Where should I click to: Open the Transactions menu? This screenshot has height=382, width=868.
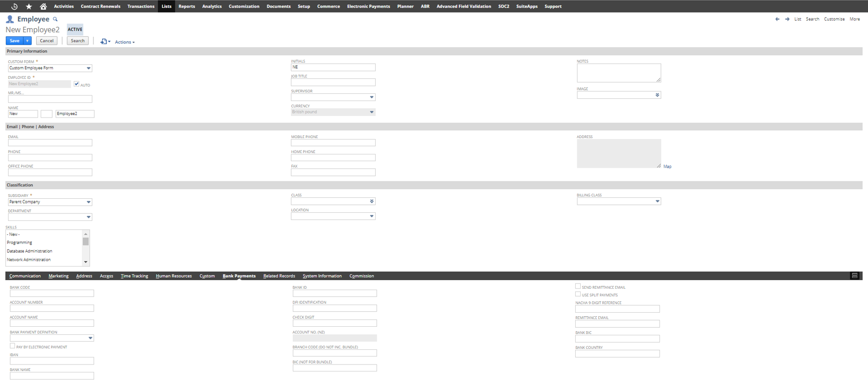141,7
